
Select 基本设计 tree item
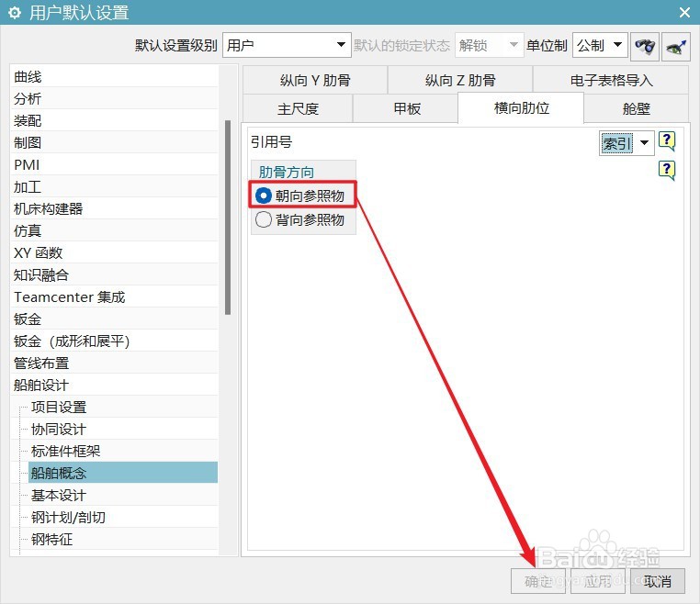123,495
